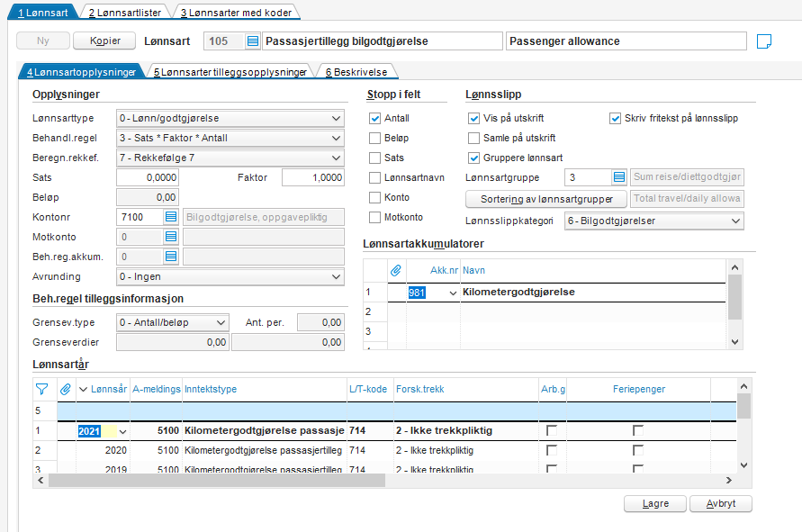Open the Beh.reg.akkum. lookup icon
This screenshot has width=802, height=532.
171,257
